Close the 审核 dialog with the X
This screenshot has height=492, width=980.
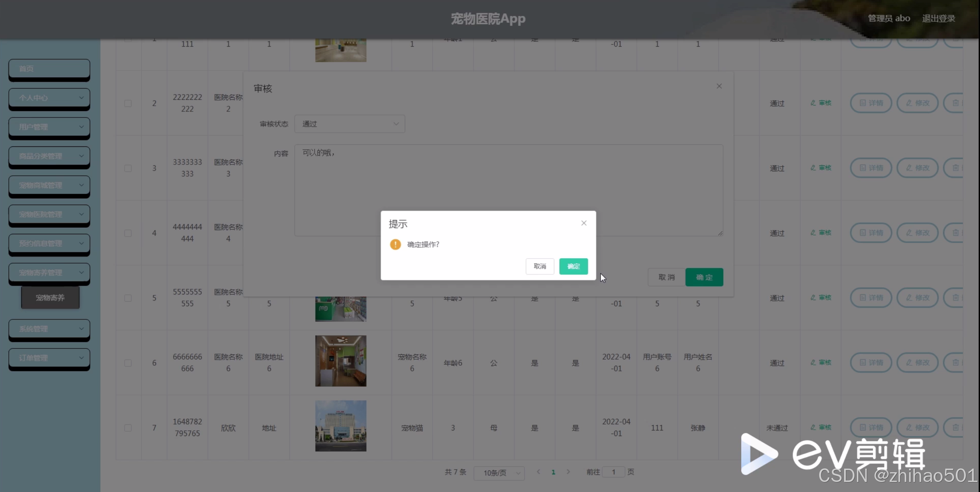click(x=719, y=86)
